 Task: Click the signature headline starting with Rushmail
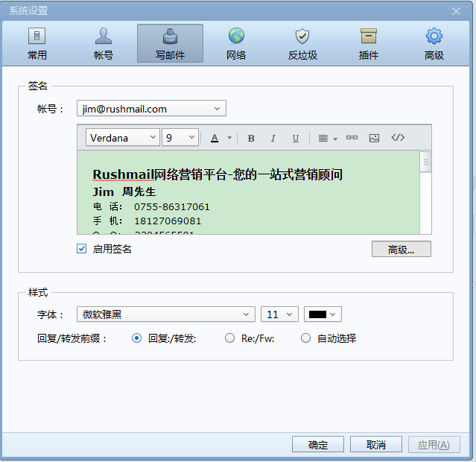pyautogui.click(x=218, y=174)
